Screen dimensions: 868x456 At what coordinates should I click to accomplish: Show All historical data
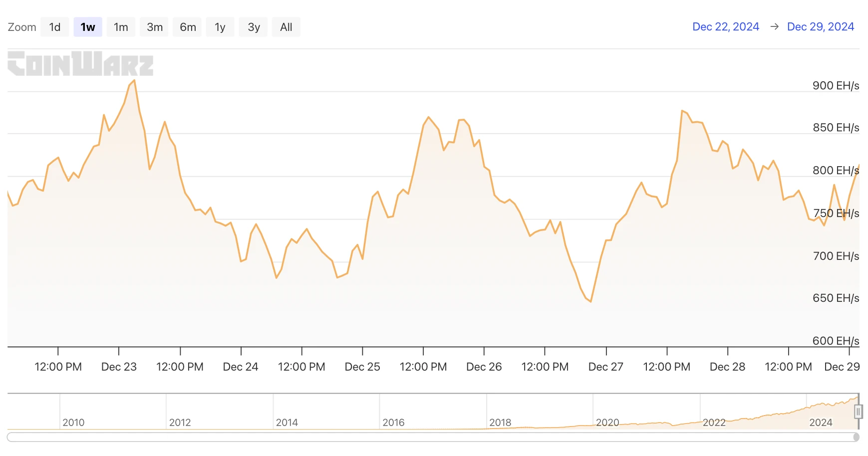click(x=286, y=27)
